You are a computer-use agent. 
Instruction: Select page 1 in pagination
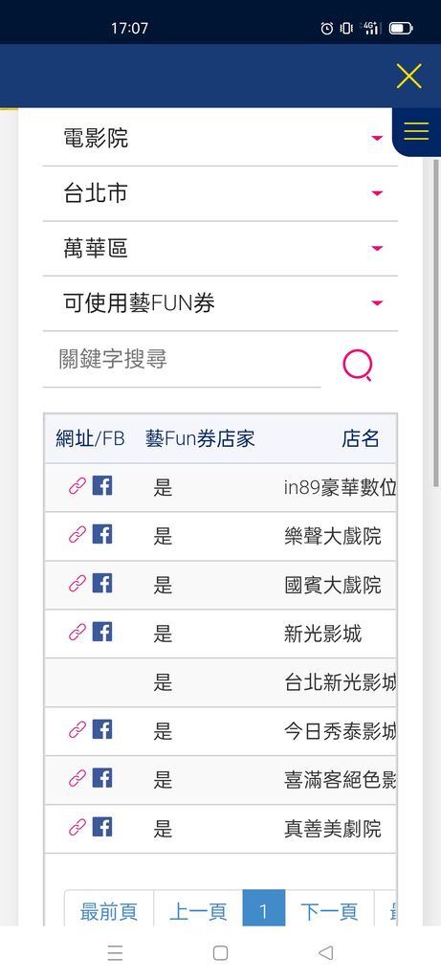point(264,911)
